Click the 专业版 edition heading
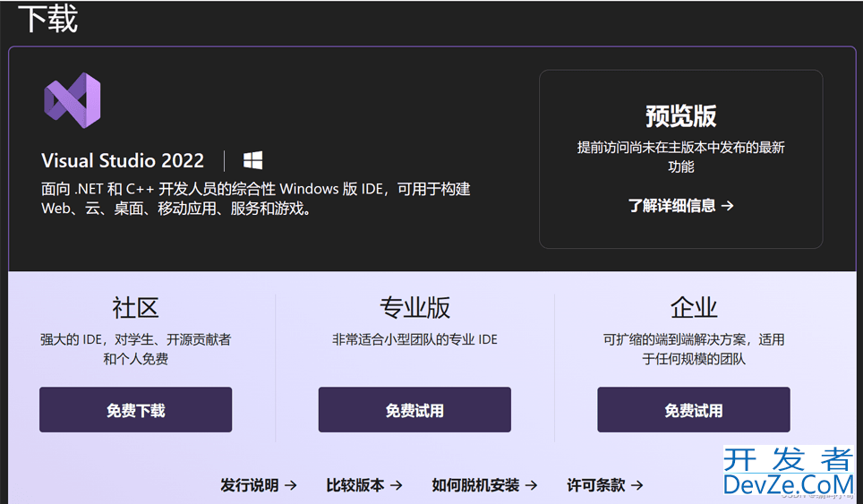863x504 pixels. pyautogui.click(x=414, y=307)
